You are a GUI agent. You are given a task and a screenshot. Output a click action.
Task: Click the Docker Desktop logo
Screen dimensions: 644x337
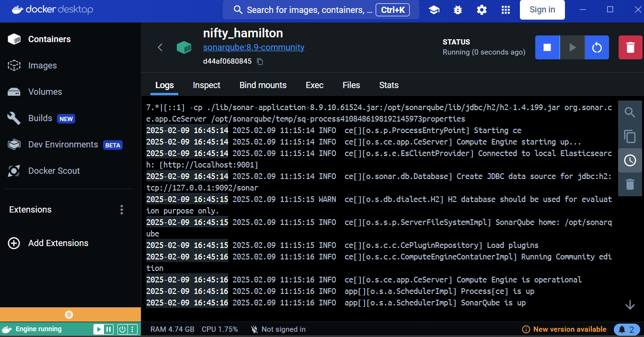52,10
